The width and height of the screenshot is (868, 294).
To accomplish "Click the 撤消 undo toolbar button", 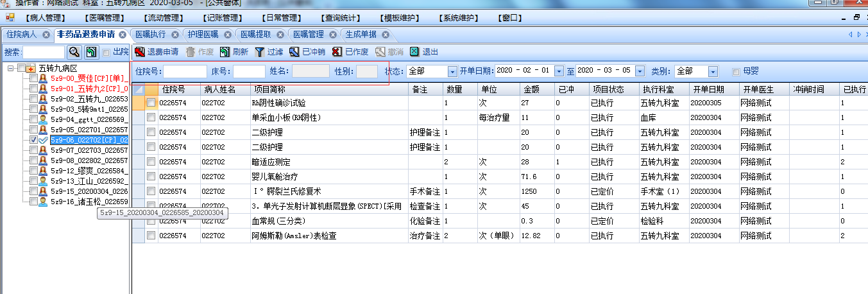I will point(389,52).
